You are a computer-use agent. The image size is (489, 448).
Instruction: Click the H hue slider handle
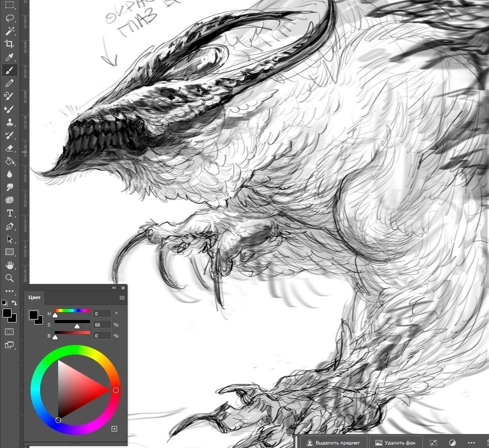coord(55,315)
